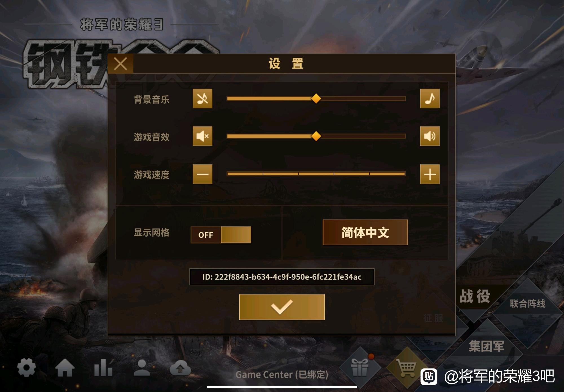Open the player profile icon
This screenshot has height=392, width=564.
point(142,368)
